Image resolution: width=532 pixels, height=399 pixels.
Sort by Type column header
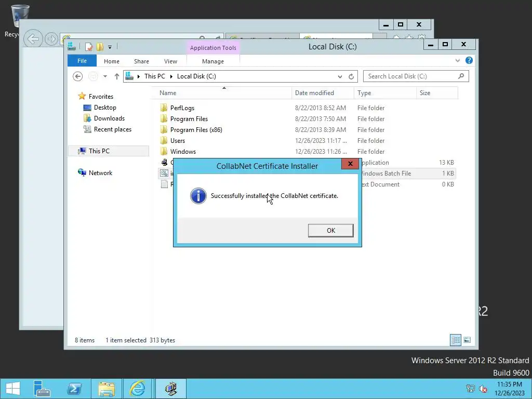pos(385,93)
